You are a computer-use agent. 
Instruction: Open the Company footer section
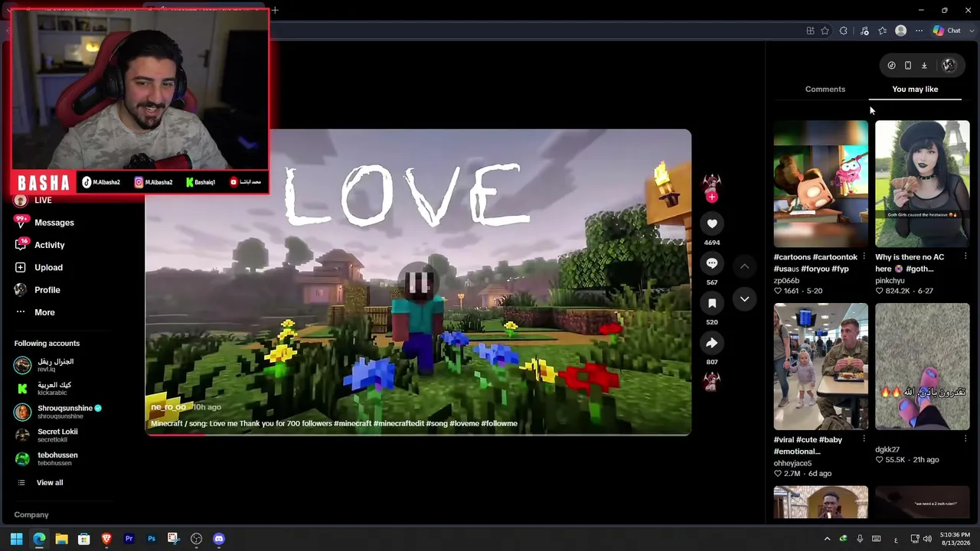coord(31,515)
